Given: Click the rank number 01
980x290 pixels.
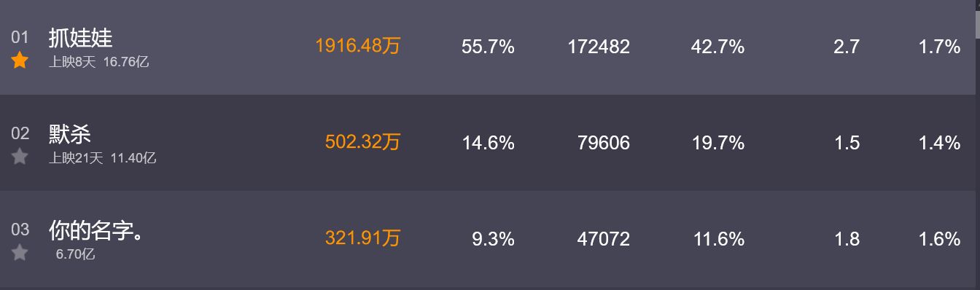Looking at the screenshot, I should pos(20,38).
